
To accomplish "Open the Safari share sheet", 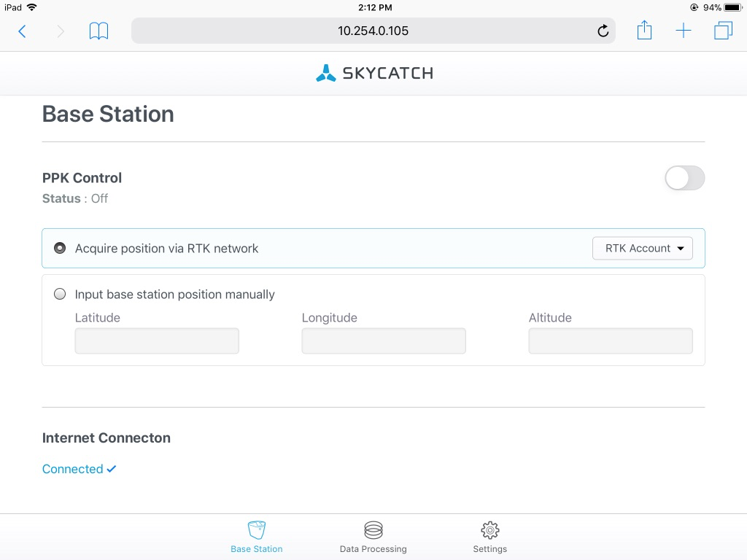I will (x=644, y=31).
